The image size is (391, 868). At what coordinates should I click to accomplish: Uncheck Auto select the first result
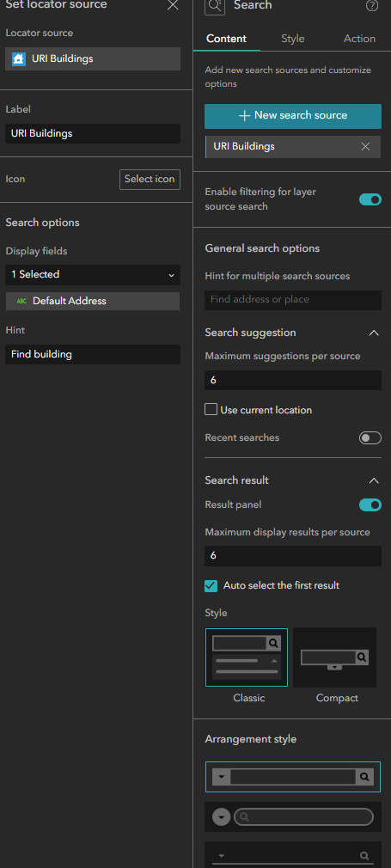(211, 585)
